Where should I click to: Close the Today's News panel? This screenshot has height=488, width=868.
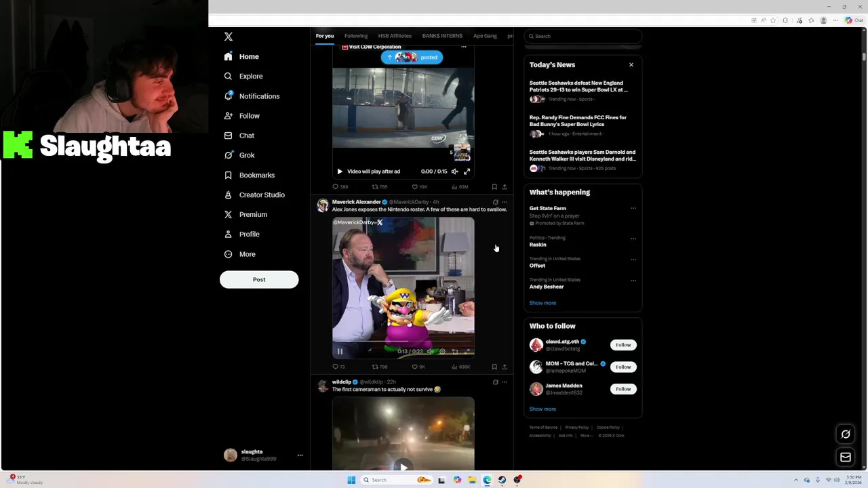tap(631, 65)
